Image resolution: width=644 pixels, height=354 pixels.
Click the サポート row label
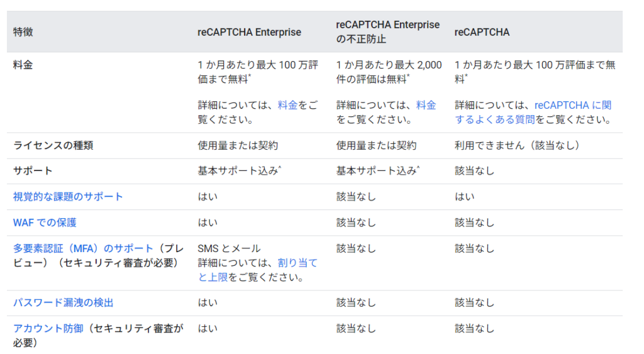[33, 171]
